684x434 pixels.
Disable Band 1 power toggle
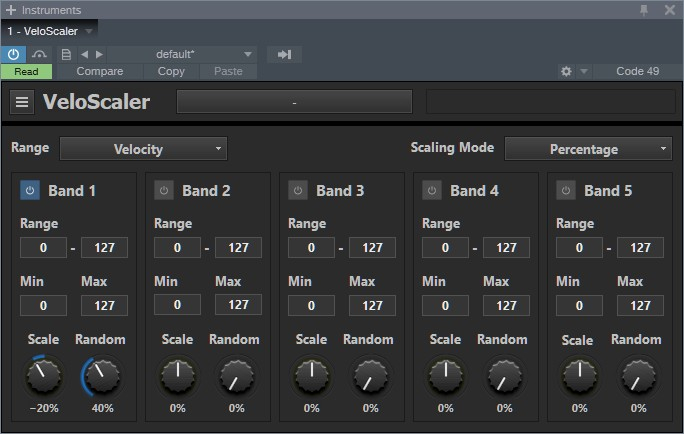pyautogui.click(x=30, y=190)
